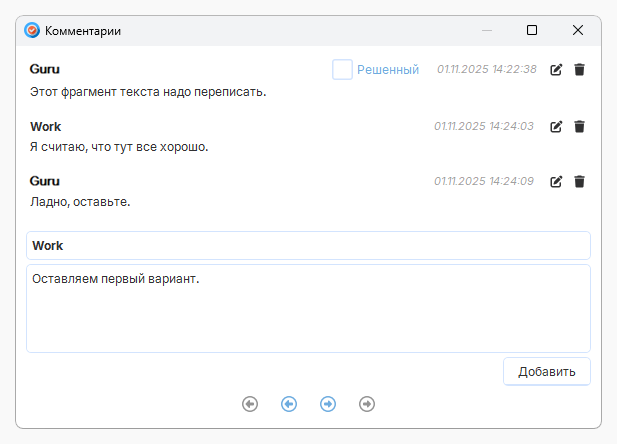This screenshot has height=444, width=617.
Task: Focus the author name field containing 'Work'
Action: coord(308,246)
